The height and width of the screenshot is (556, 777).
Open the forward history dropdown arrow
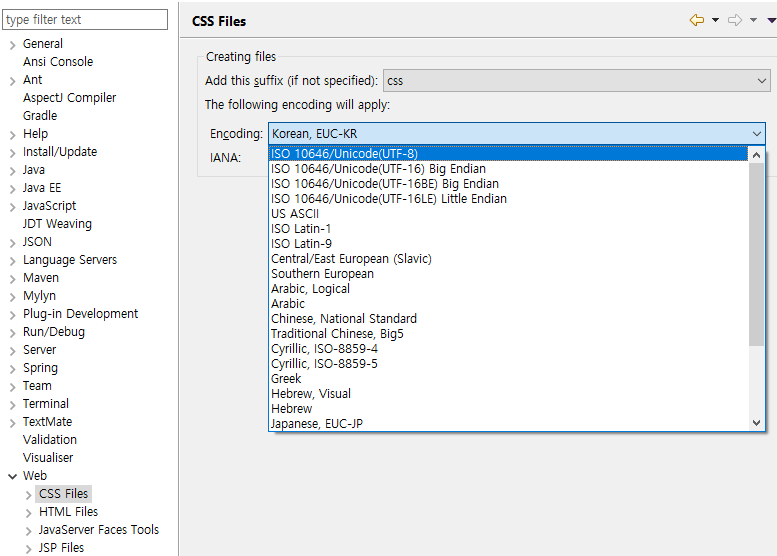tap(753, 20)
